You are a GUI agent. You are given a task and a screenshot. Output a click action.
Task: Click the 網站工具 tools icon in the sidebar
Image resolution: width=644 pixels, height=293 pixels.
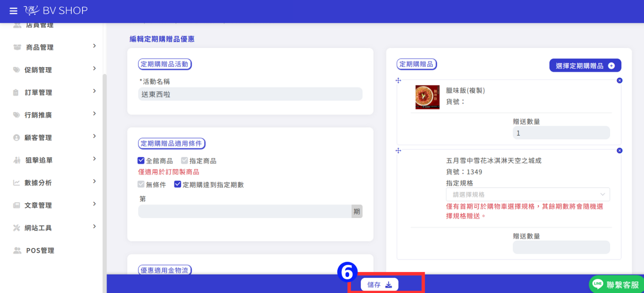16,228
